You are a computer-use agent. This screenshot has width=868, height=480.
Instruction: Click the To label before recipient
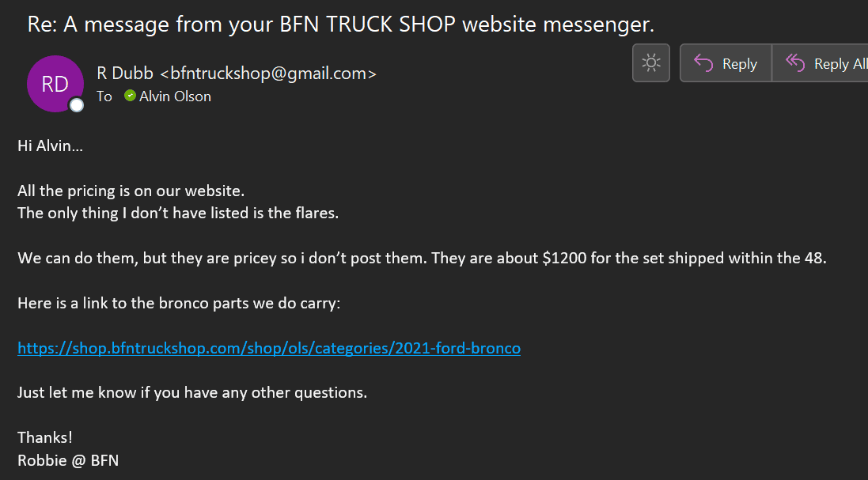click(x=104, y=96)
